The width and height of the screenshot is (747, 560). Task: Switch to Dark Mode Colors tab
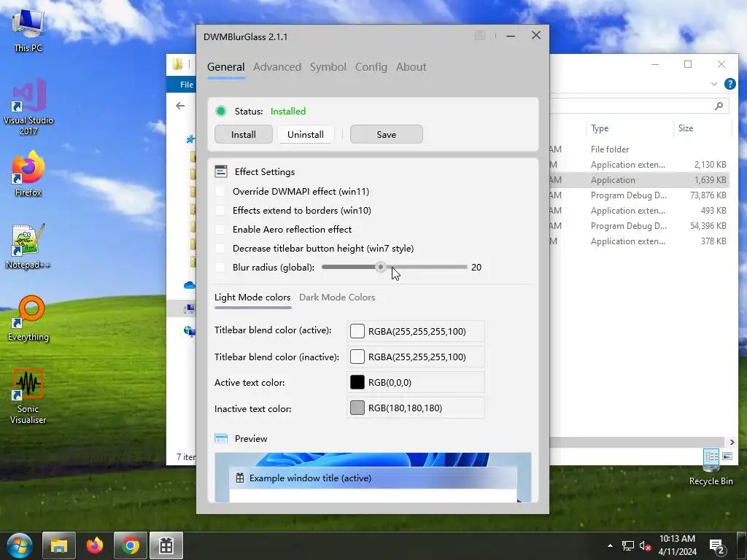pos(337,297)
